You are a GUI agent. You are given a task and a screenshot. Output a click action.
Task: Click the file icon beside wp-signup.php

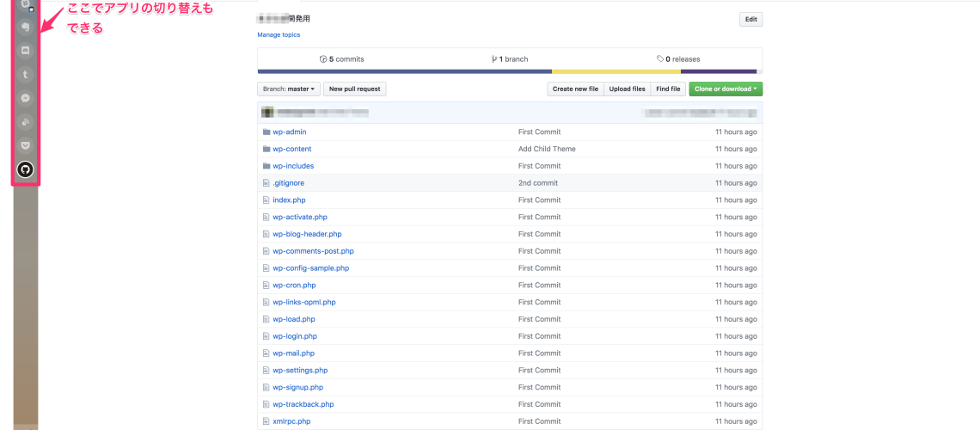point(266,388)
